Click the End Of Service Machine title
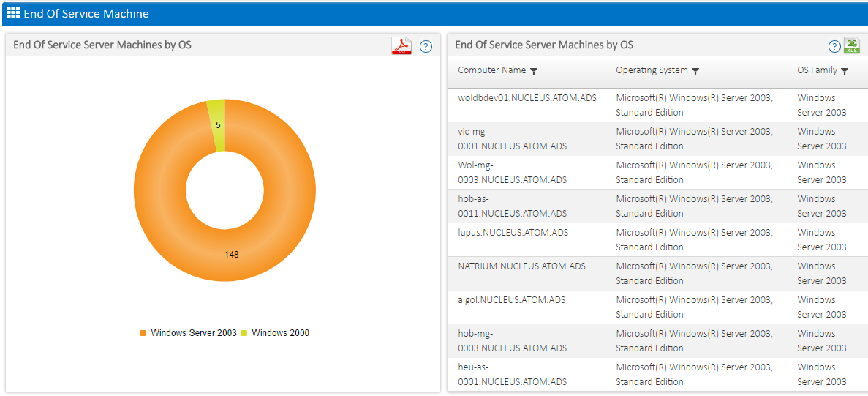The image size is (868, 396). coord(86,13)
